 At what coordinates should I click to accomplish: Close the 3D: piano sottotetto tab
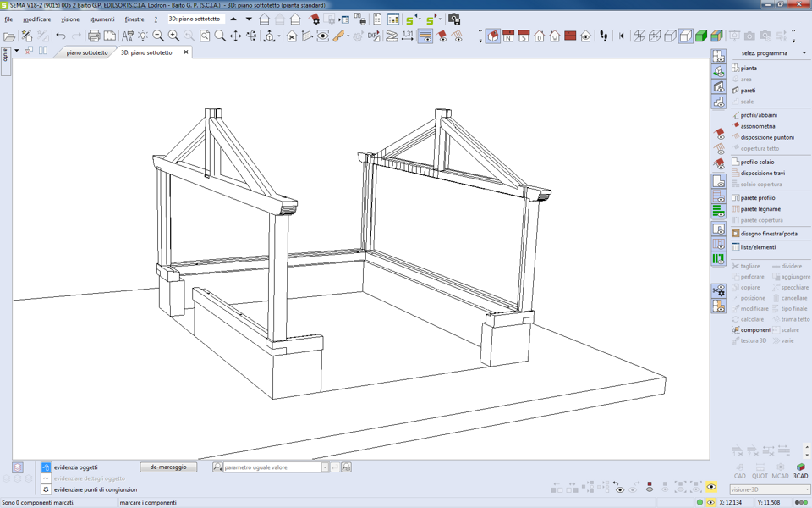pos(186,52)
